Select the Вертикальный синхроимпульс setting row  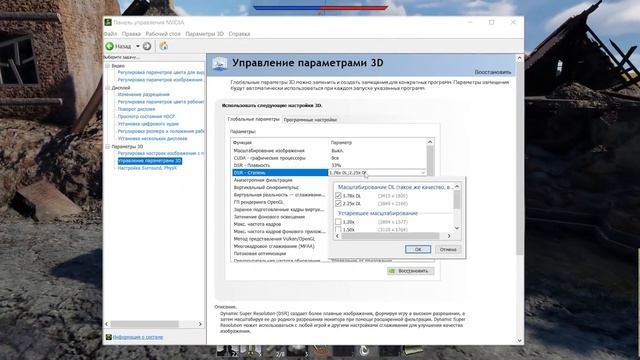(x=280, y=187)
